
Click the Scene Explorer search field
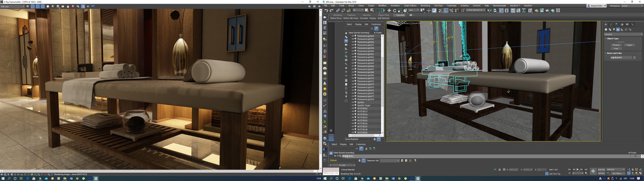pyautogui.click(x=358, y=28)
